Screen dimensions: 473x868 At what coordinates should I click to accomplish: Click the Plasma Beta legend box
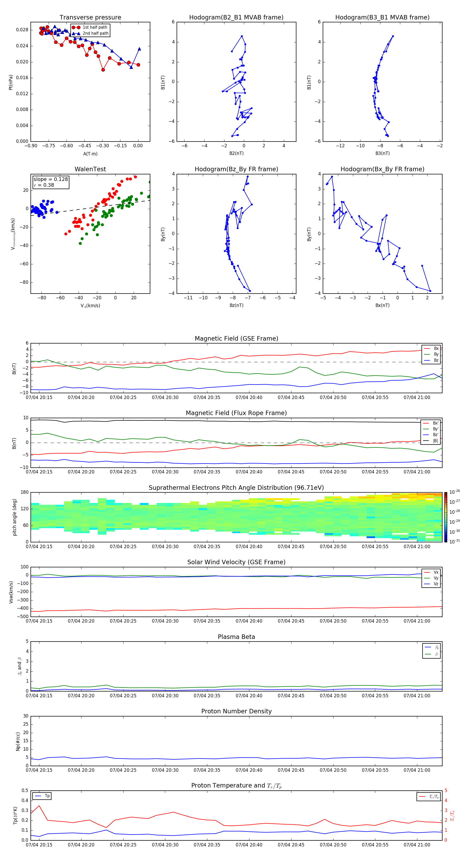431,651
